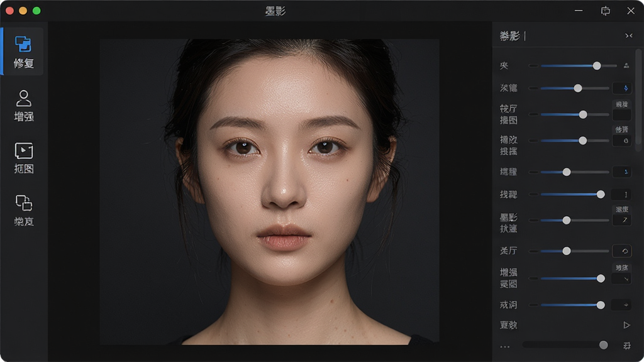Click the dark bottom slider handle beside grid icon
644x362 pixels.
[x=603, y=345]
